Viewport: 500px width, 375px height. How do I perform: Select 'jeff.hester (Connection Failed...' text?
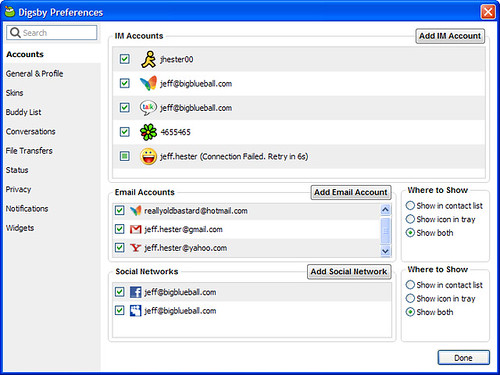234,156
